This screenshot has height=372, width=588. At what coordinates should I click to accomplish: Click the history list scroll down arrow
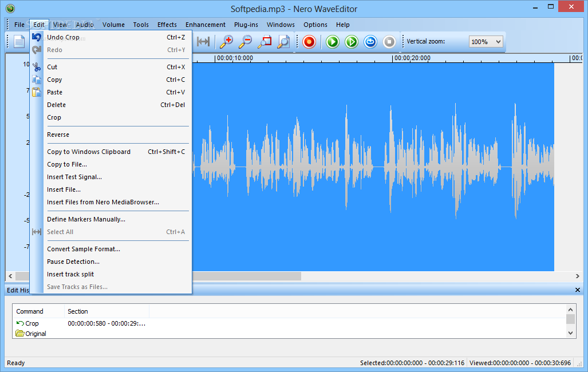(570, 333)
